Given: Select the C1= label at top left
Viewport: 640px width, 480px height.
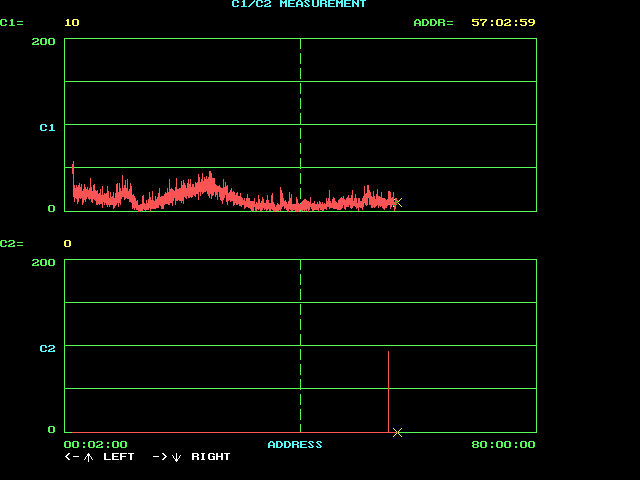Looking at the screenshot, I should pos(12,23).
